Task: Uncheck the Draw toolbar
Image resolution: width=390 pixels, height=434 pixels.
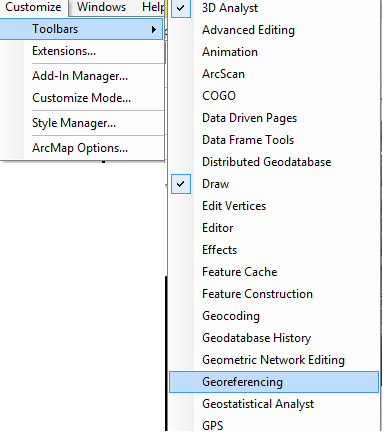Action: click(x=274, y=184)
